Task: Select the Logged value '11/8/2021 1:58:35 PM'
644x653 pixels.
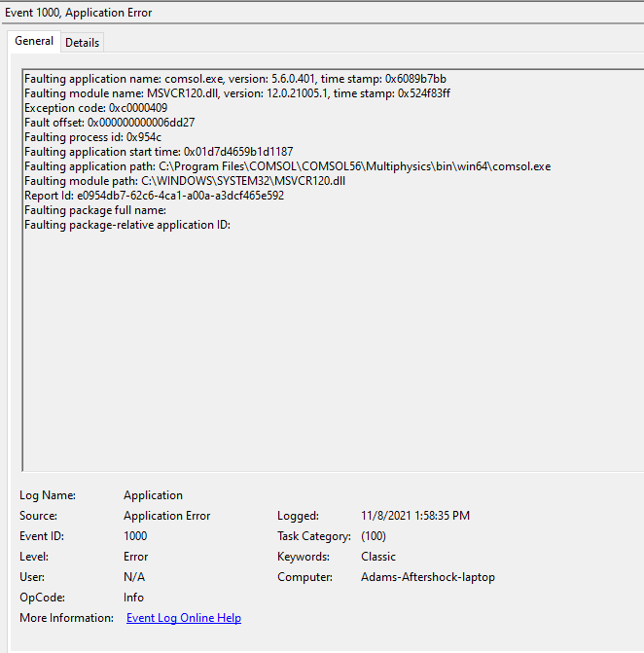Action: pyautogui.click(x=415, y=516)
